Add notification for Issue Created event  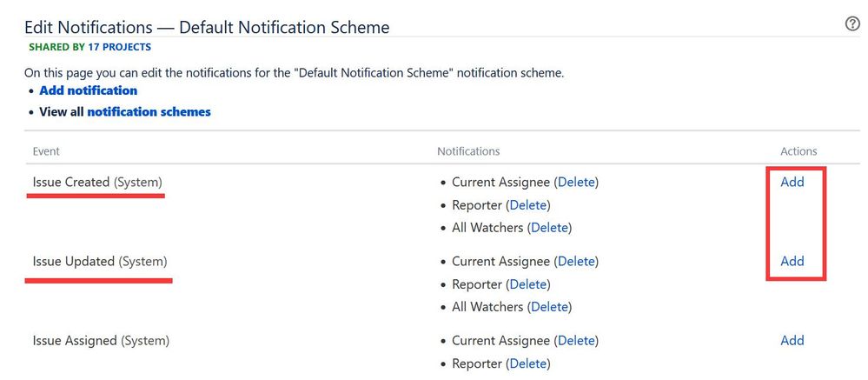click(792, 182)
